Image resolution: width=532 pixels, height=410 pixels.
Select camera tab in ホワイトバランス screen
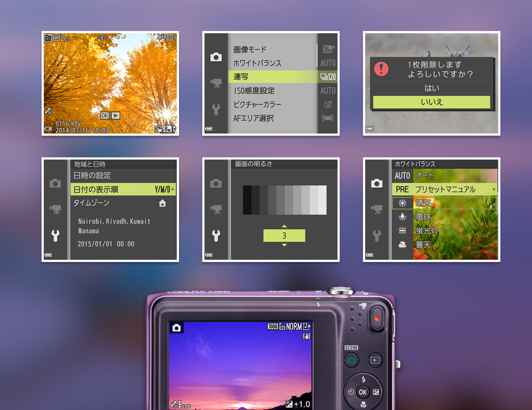tap(377, 183)
